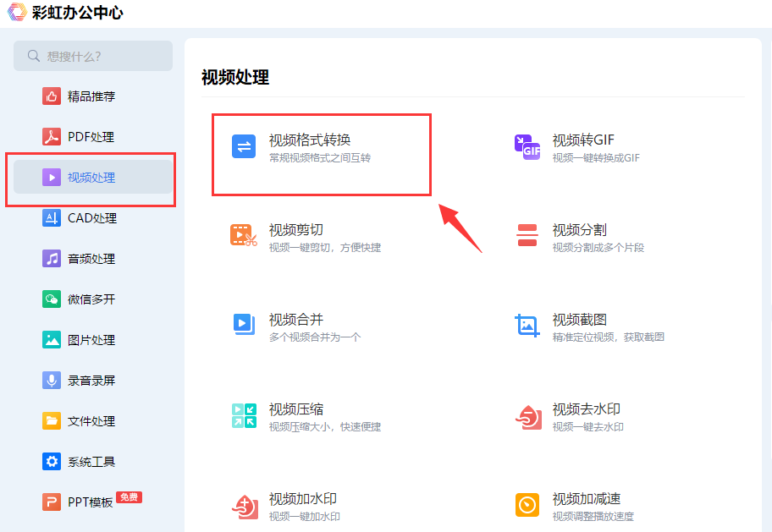This screenshot has width=772, height=532.
Task: Click the teal 视频压缩 compress icon
Action: click(244, 415)
